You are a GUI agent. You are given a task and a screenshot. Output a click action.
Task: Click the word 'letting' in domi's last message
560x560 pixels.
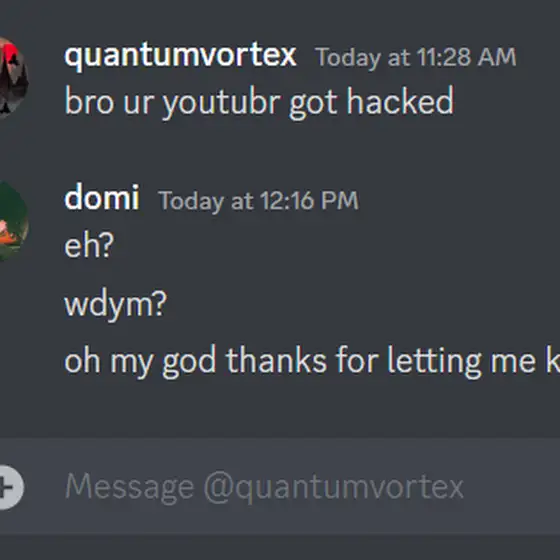(x=434, y=361)
